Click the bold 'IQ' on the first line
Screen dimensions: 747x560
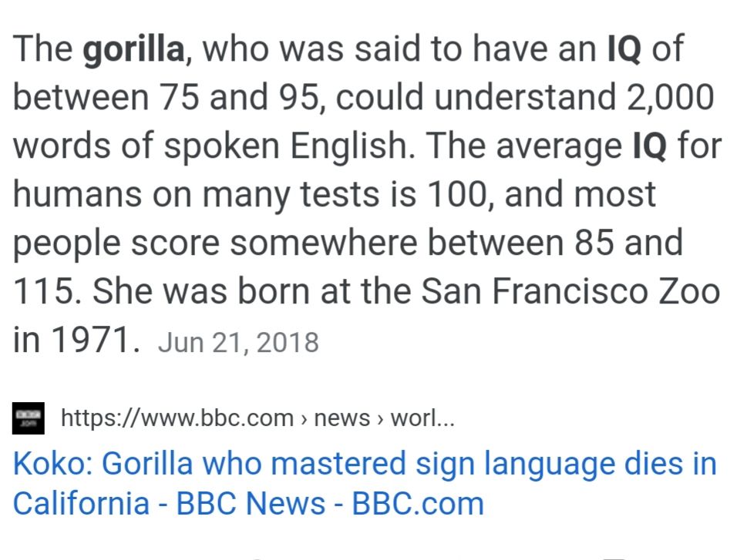coord(622,49)
